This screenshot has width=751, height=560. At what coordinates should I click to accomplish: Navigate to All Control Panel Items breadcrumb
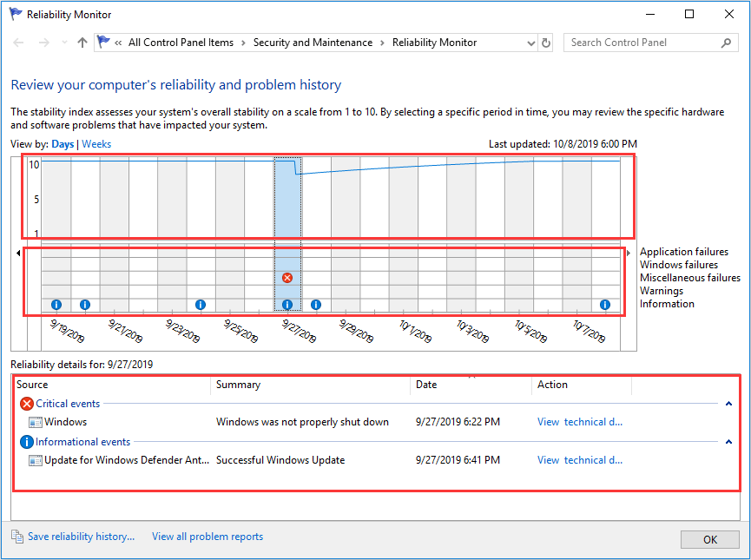(x=181, y=43)
